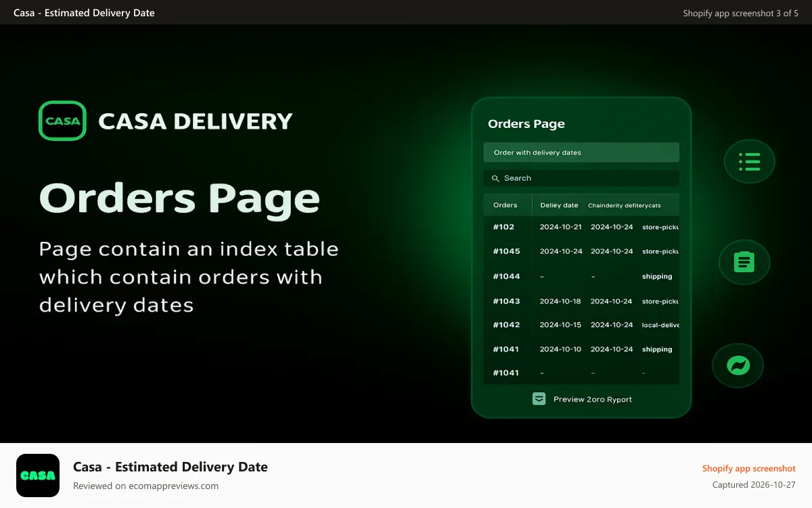The width and height of the screenshot is (812, 508).
Task: Click Casa - Estimated Delivery Date footer title
Action: (x=171, y=467)
